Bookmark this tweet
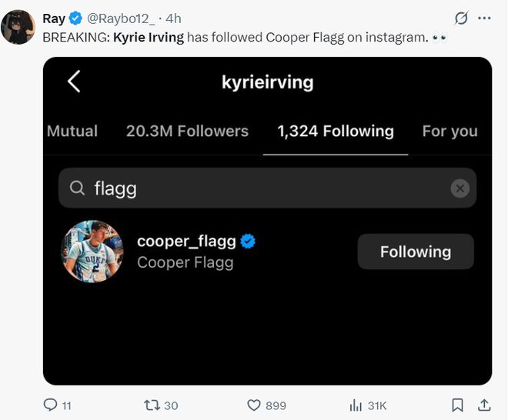 pos(457,405)
